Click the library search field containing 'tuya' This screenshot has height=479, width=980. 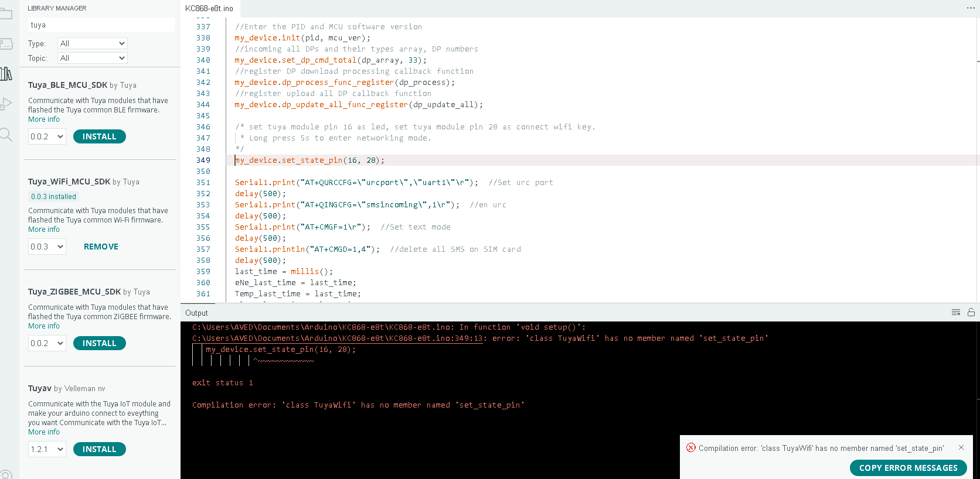point(101,25)
